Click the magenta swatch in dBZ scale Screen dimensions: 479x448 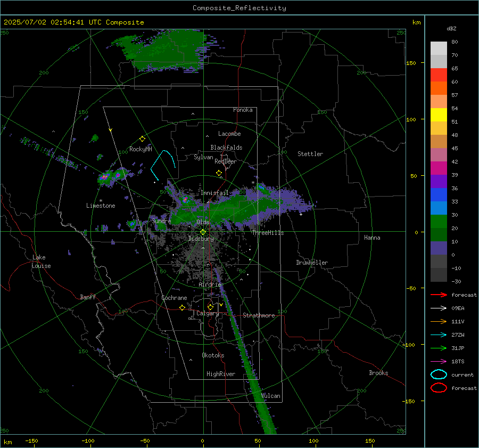click(439, 168)
